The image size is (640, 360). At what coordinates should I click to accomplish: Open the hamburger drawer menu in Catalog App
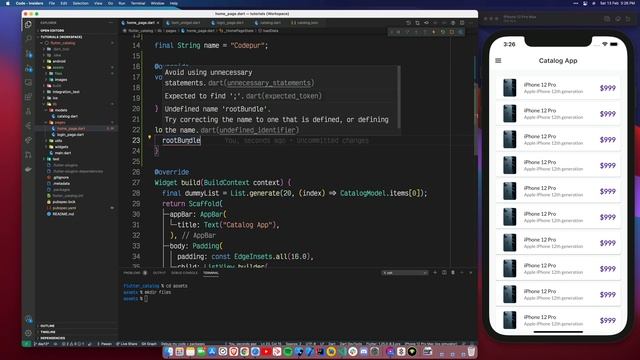pos(498,60)
